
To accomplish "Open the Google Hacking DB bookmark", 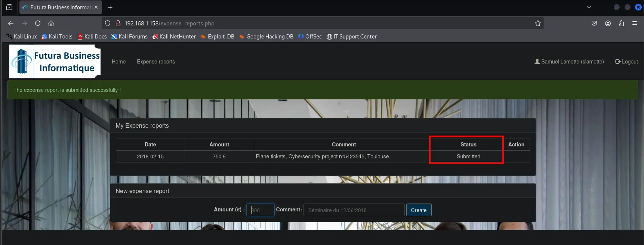I will pyautogui.click(x=266, y=37).
